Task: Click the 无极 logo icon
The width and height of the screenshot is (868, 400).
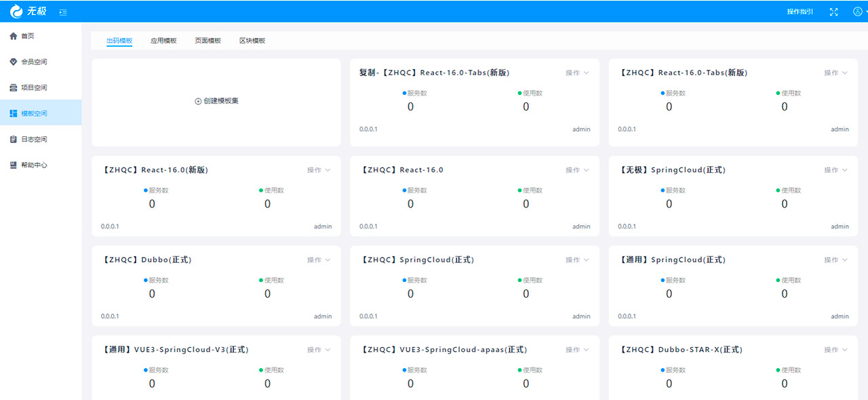Action: [x=16, y=11]
